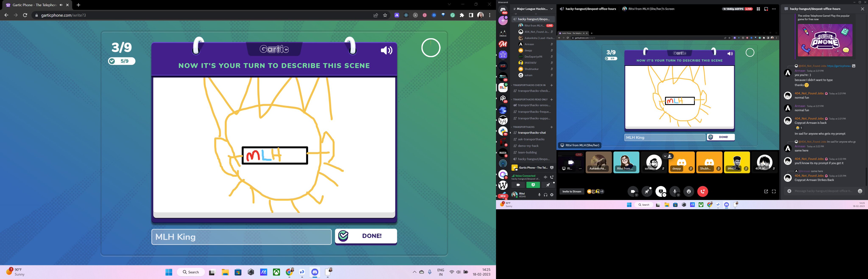Open the microphone options arrow in call controls

pos(678,195)
